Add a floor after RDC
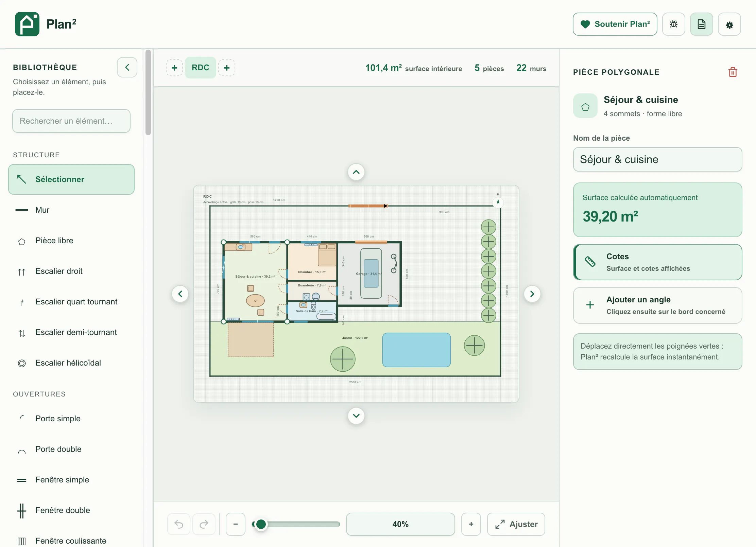The height and width of the screenshot is (547, 756). [227, 68]
